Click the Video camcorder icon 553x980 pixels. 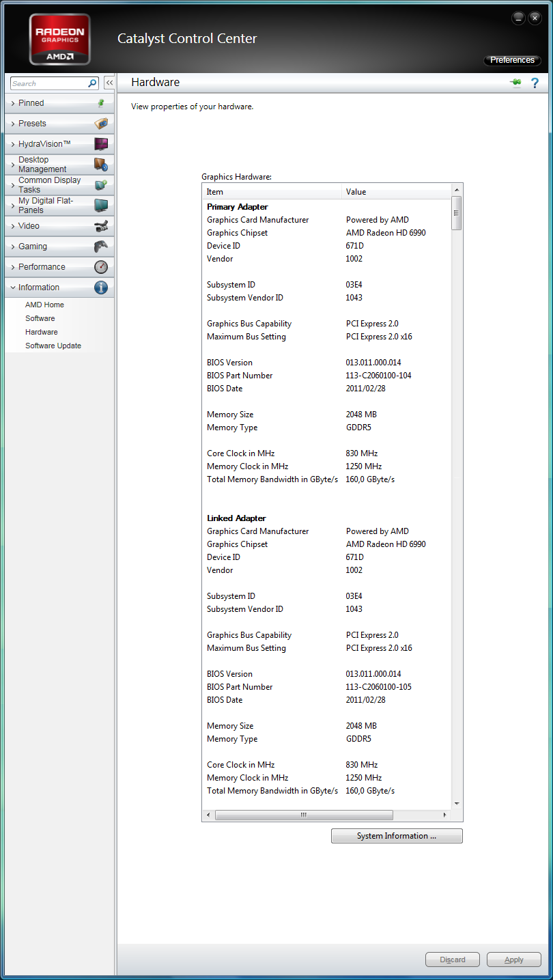(101, 226)
